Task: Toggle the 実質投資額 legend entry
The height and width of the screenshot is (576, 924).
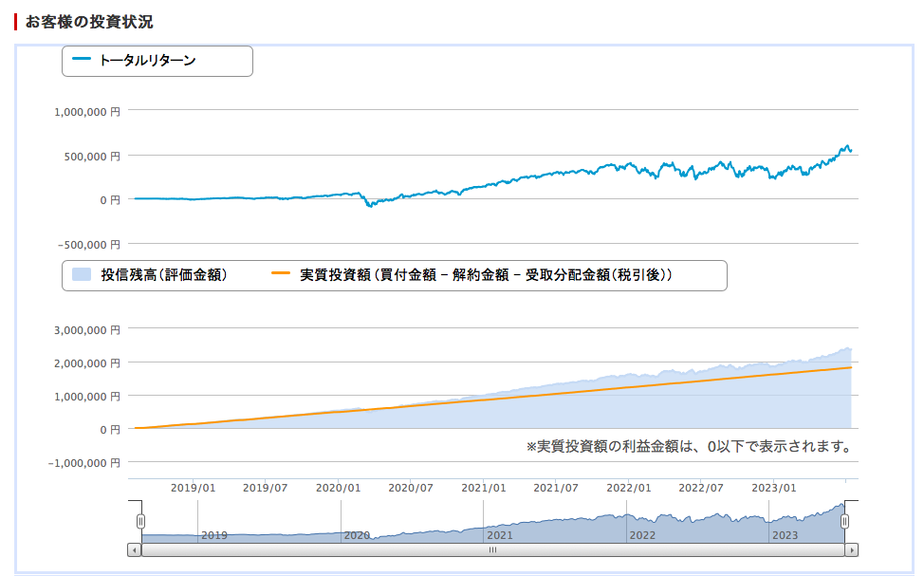Action: [472, 275]
